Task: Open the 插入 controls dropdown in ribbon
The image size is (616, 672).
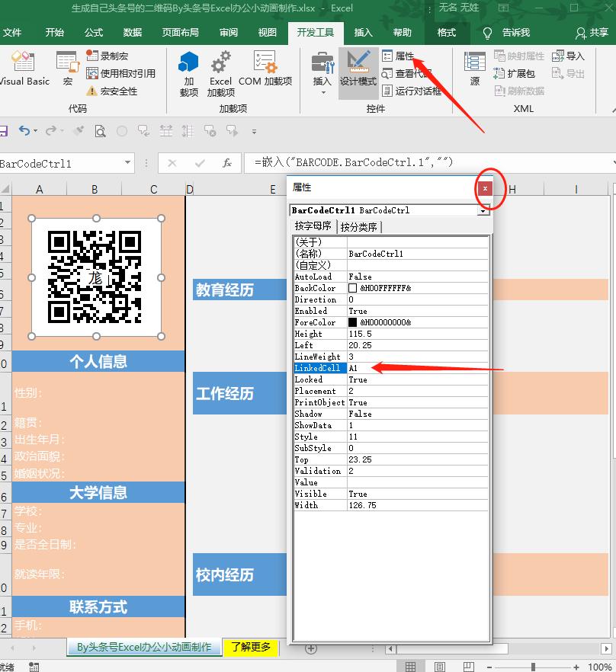Action: (322, 74)
